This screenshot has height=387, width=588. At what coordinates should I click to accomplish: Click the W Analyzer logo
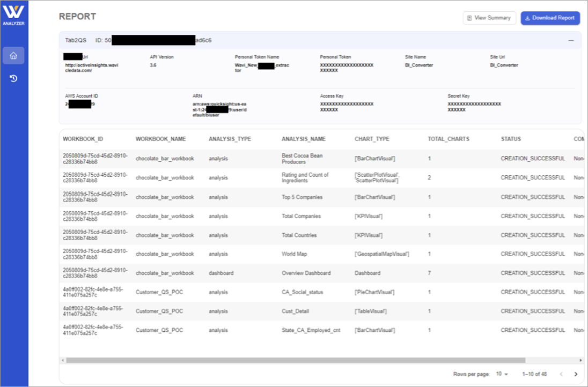(13, 15)
